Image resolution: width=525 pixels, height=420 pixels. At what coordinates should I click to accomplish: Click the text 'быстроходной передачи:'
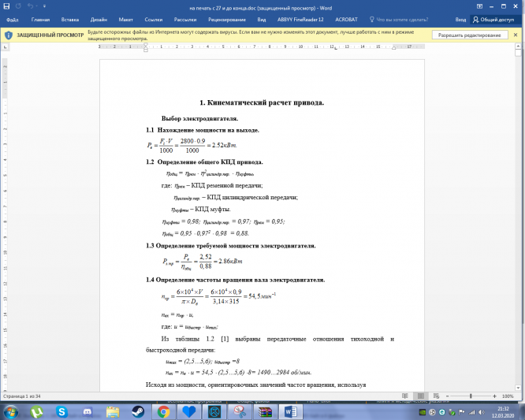coord(181,351)
